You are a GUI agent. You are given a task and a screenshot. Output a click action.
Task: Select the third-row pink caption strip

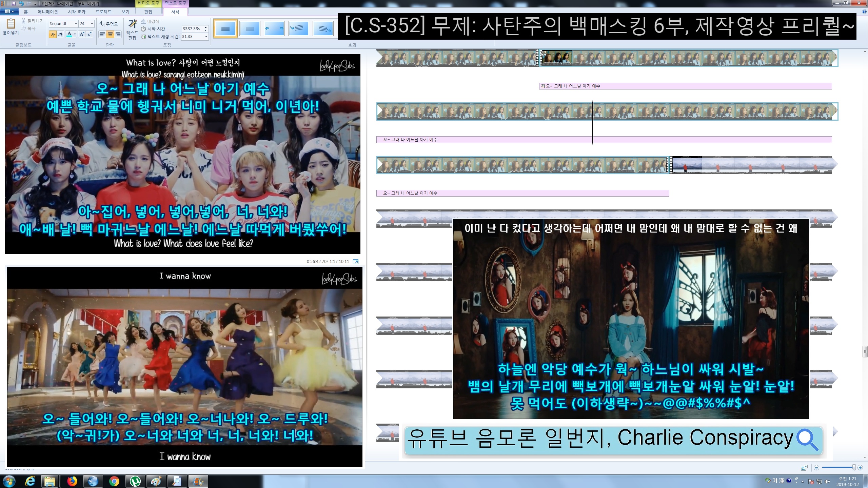(x=522, y=193)
